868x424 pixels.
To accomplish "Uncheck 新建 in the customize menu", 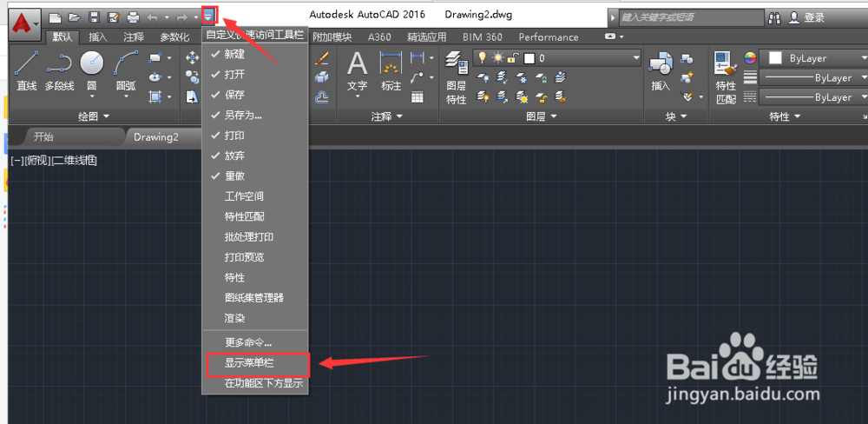I will click(x=255, y=55).
